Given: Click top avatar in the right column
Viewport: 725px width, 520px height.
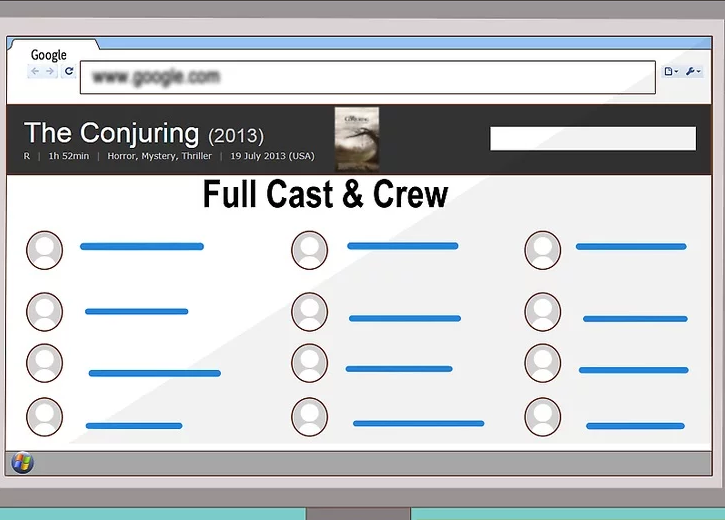Looking at the screenshot, I should tap(543, 250).
